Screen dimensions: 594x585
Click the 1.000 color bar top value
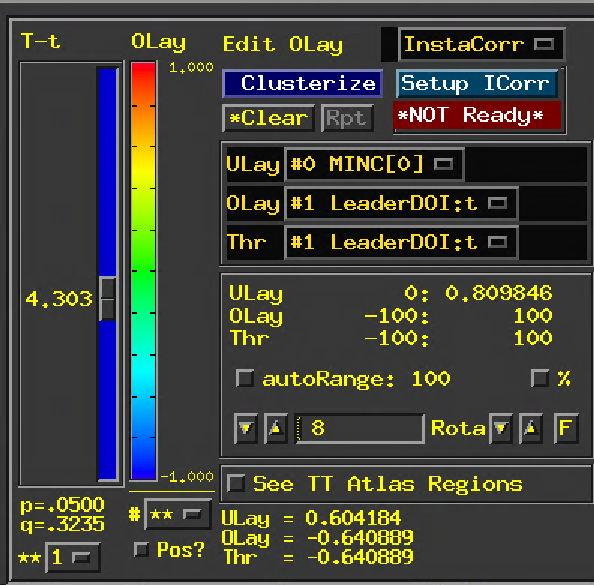(191, 67)
